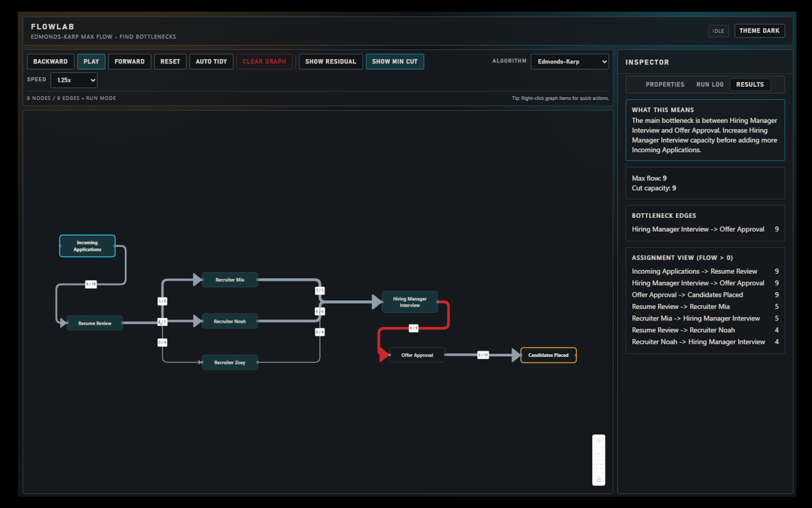Reset the algorithm run
The width and height of the screenshot is (812, 508).
[170, 61]
